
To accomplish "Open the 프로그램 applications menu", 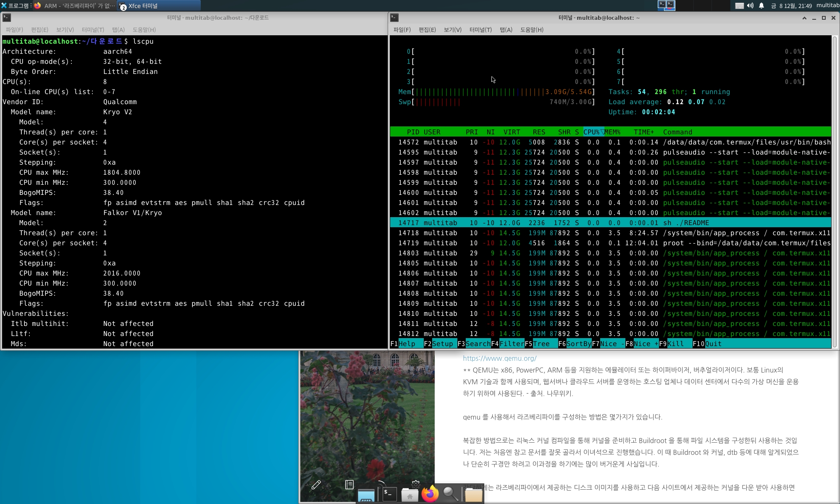I will coord(16,5).
